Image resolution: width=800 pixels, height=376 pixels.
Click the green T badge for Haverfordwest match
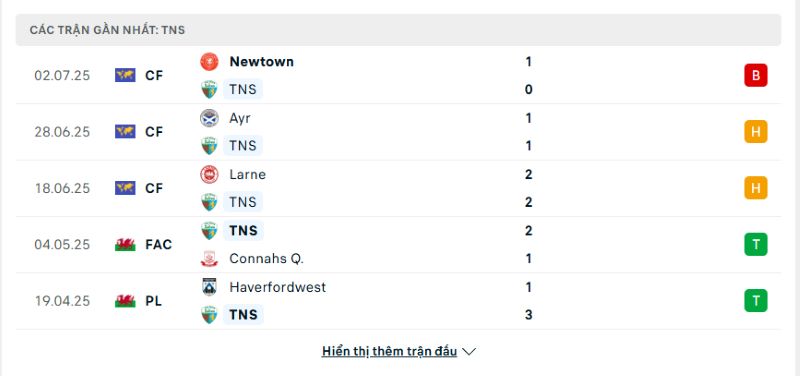pos(756,301)
